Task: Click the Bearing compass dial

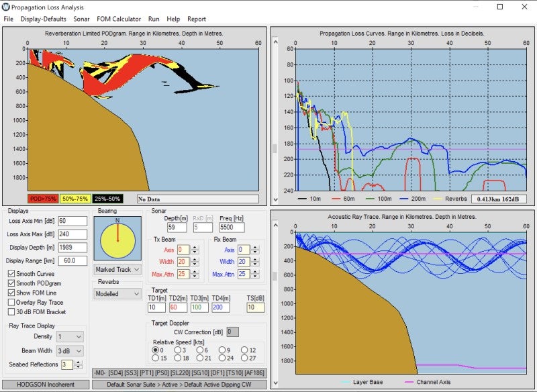Action: (117, 239)
